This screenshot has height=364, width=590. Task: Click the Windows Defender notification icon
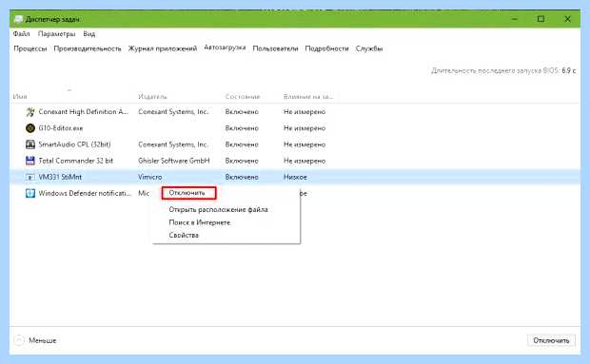[x=30, y=193]
